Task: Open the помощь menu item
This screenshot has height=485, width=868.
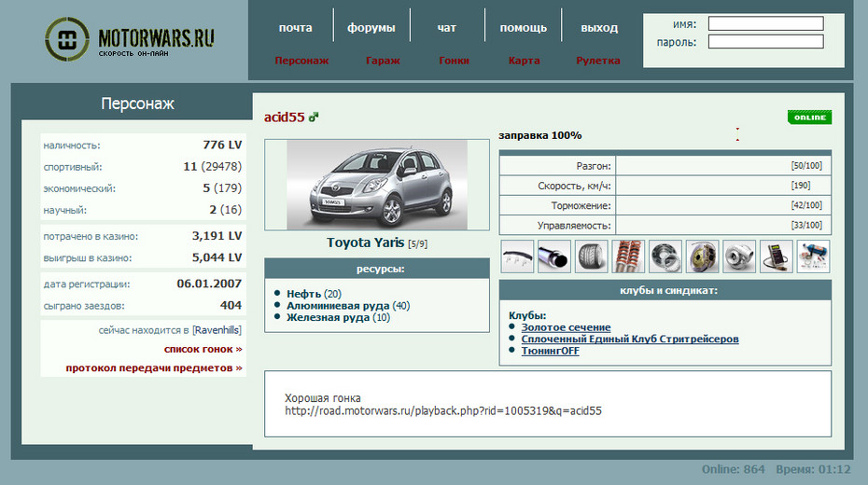Action: pyautogui.click(x=523, y=28)
